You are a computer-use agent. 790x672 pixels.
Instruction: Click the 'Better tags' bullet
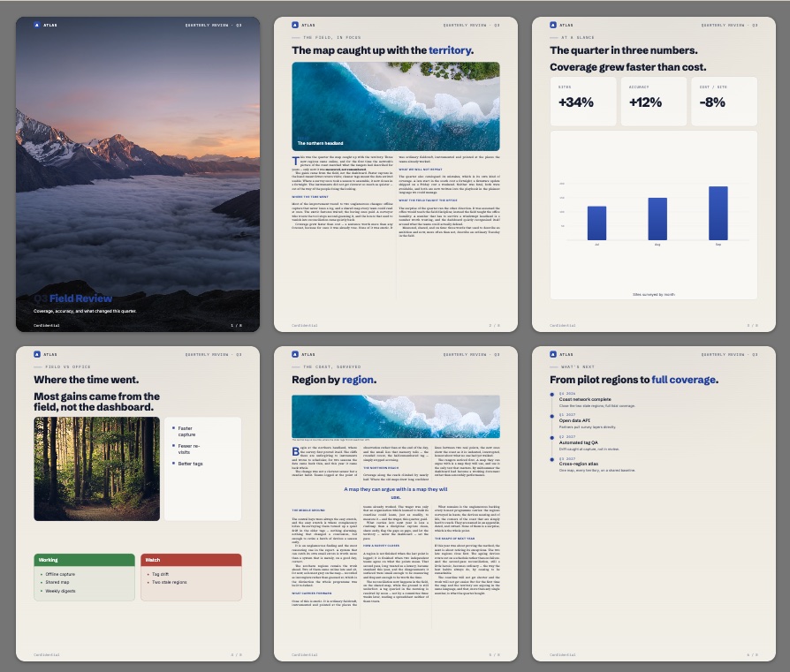pos(189,464)
